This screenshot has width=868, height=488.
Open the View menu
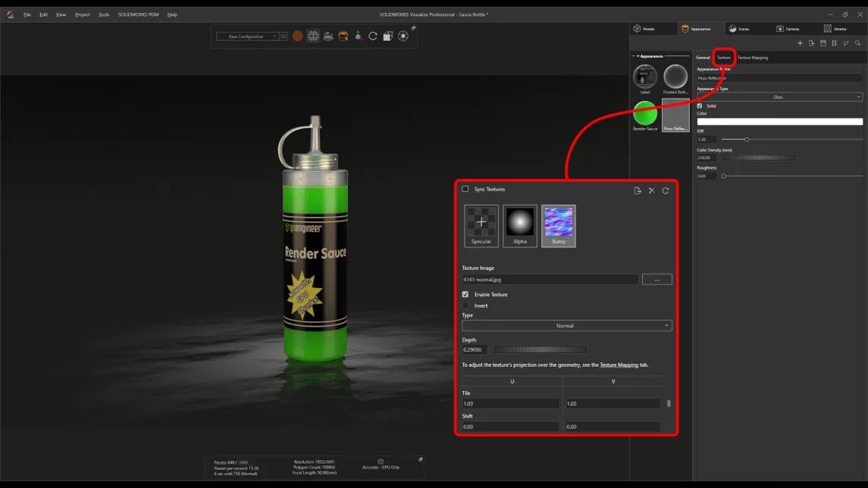pyautogui.click(x=61, y=14)
